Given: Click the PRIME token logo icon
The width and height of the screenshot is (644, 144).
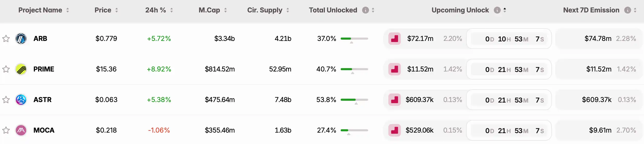Looking at the screenshot, I should tap(21, 69).
